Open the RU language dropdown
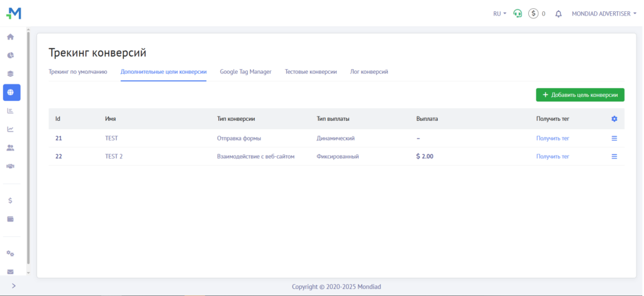Image resolution: width=644 pixels, height=296 pixels. point(500,13)
